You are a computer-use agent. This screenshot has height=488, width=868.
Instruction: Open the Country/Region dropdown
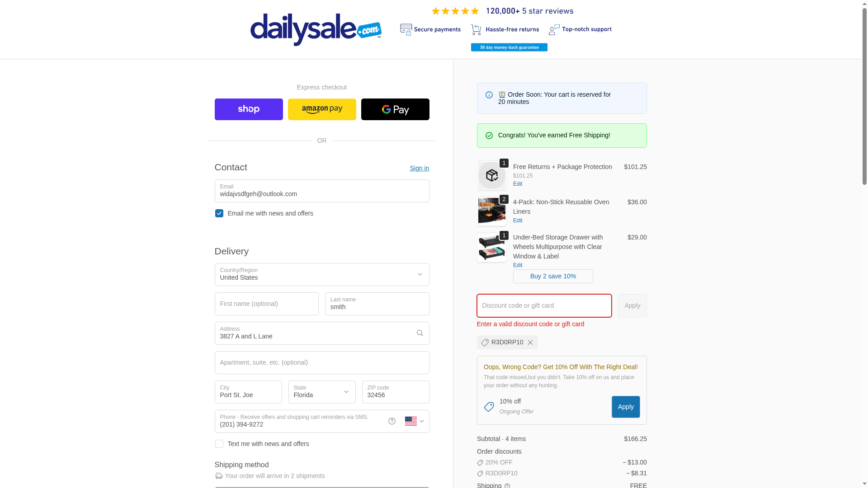[322, 274]
